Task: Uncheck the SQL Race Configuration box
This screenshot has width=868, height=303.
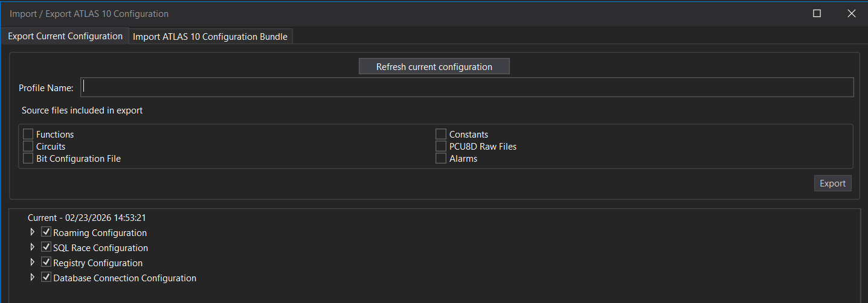Action: pos(46,247)
